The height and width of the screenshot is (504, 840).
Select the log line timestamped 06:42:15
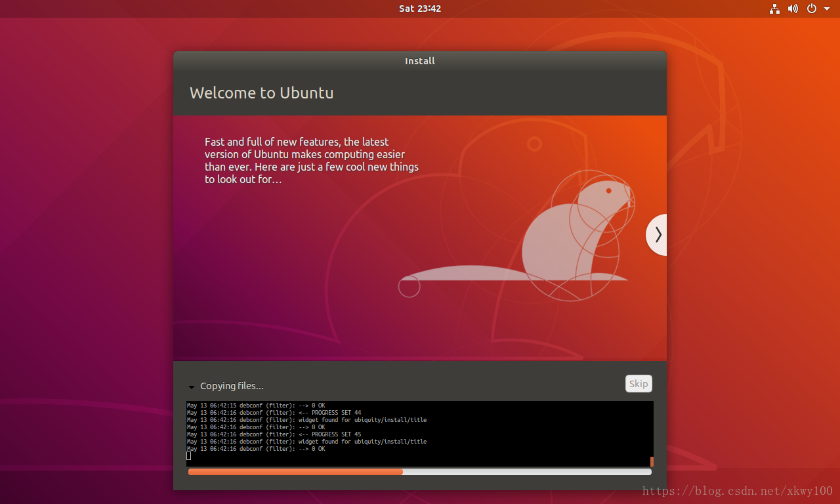click(x=256, y=406)
